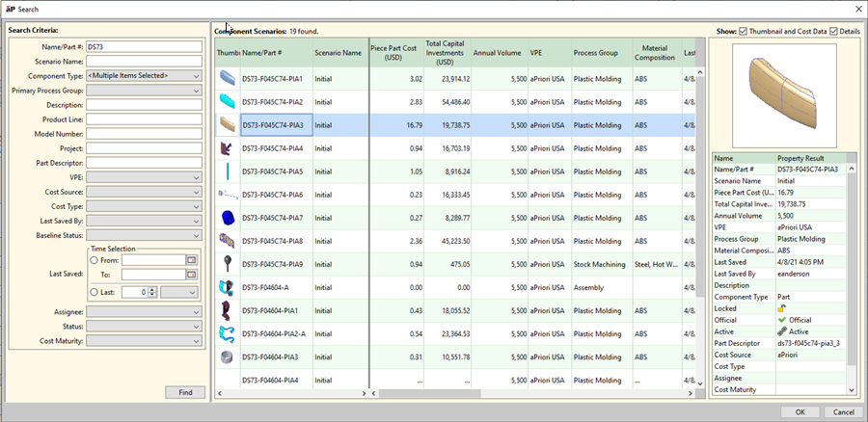Click the OK button
This screenshot has height=422, width=868.
point(800,411)
